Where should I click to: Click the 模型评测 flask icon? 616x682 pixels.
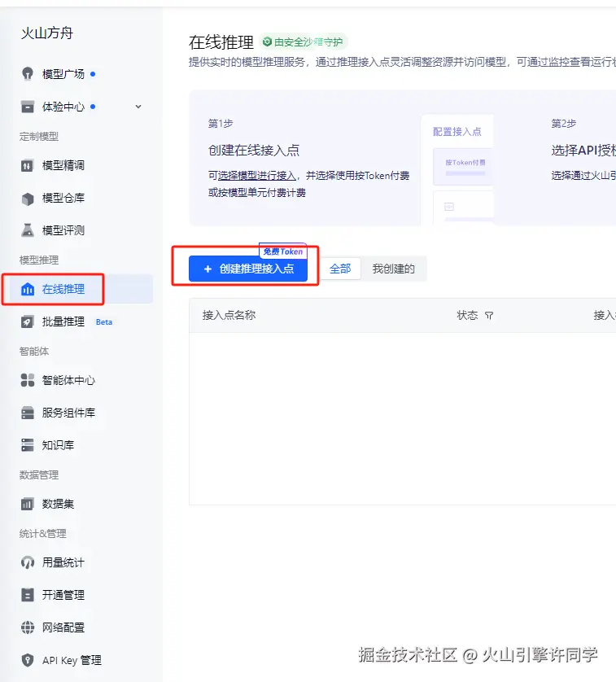pyautogui.click(x=28, y=230)
